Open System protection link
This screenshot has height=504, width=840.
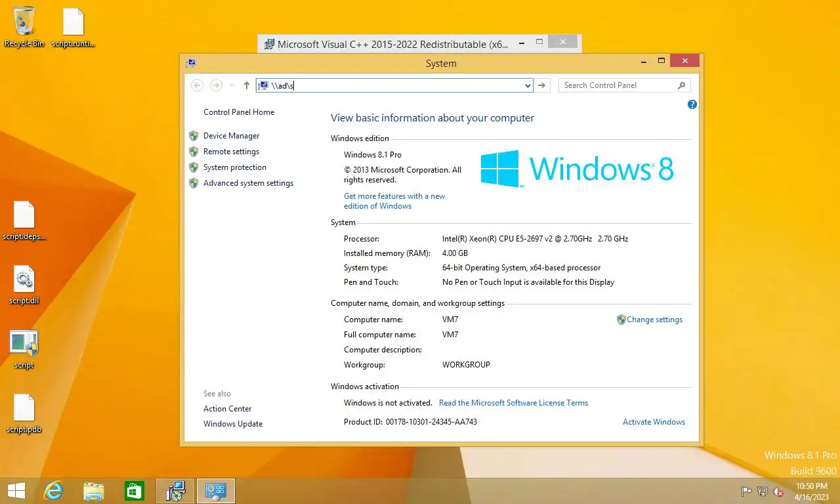coord(235,167)
